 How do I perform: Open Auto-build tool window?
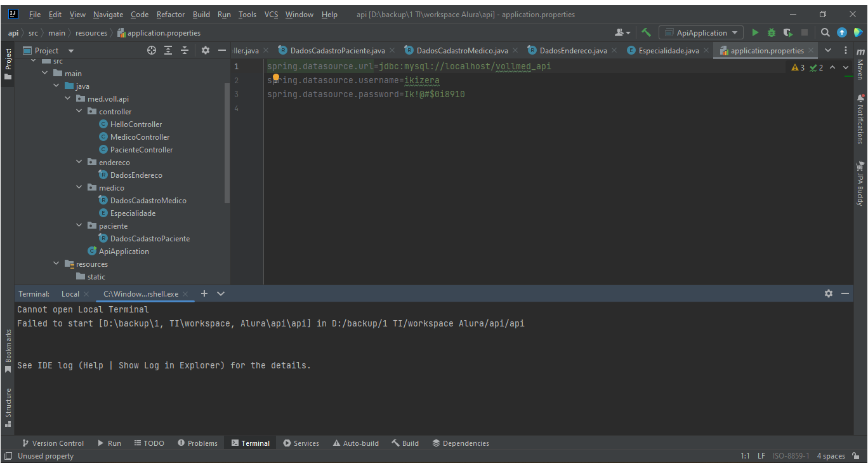355,443
